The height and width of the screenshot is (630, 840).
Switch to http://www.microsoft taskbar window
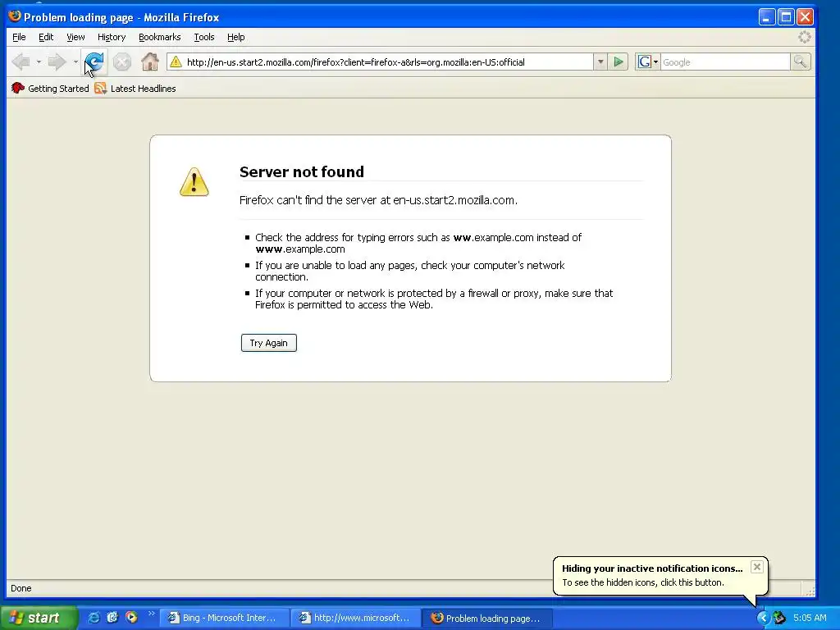tap(356, 619)
